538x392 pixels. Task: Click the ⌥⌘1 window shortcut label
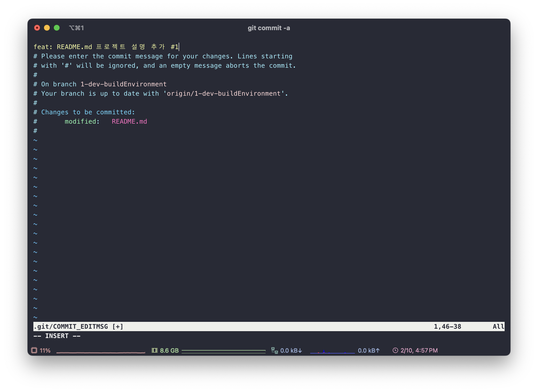pos(76,28)
